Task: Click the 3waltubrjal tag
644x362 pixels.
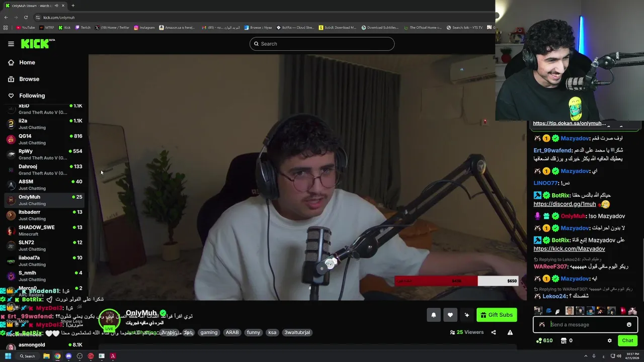Action: tap(297, 332)
